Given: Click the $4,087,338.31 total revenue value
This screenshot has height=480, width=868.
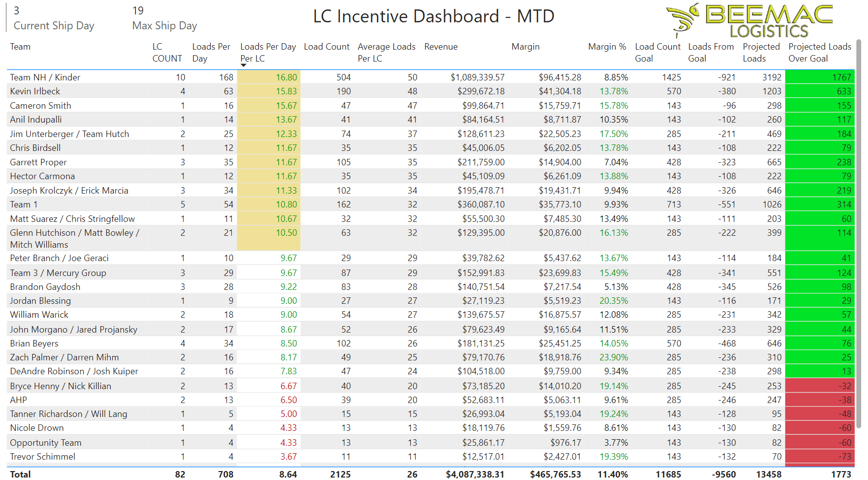Looking at the screenshot, I should coord(475,475).
